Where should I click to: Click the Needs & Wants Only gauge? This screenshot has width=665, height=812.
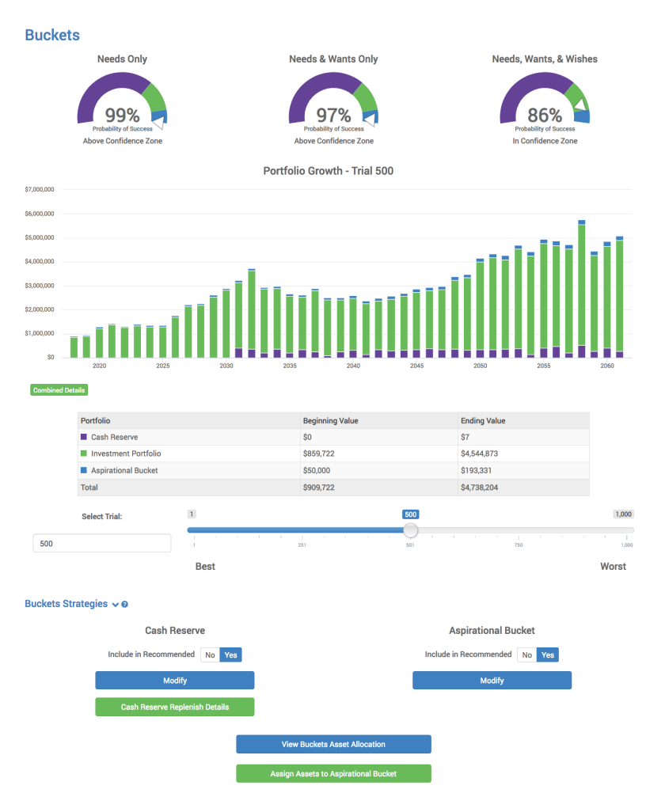click(x=333, y=101)
